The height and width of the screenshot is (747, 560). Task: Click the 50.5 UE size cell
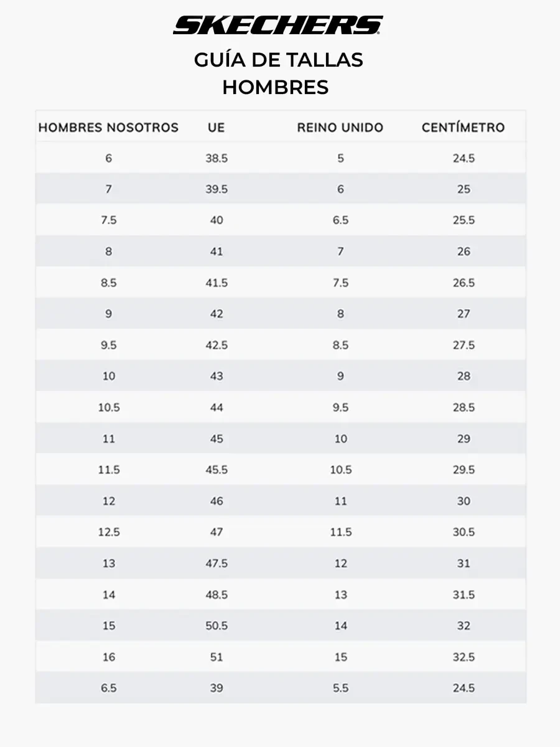(217, 625)
